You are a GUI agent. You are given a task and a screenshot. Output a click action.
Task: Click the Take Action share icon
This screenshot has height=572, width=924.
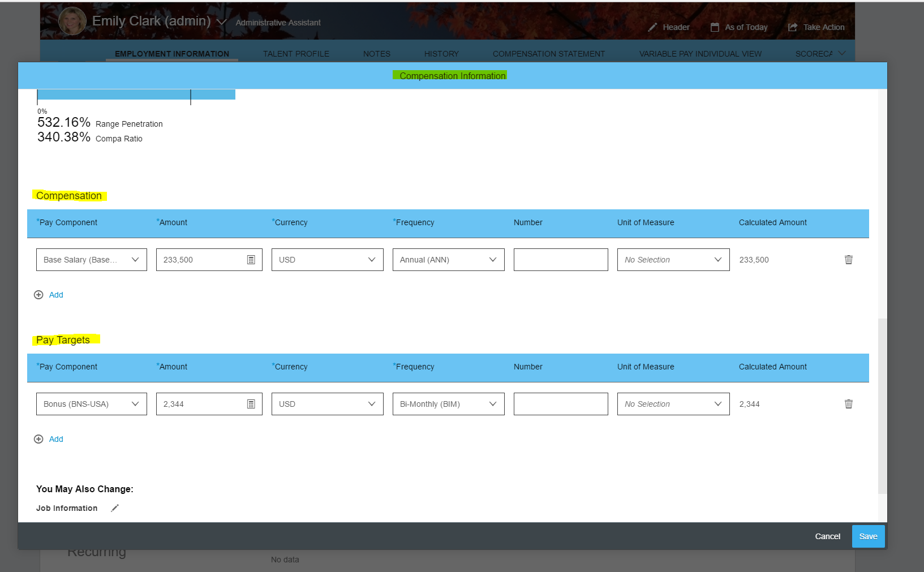click(793, 27)
